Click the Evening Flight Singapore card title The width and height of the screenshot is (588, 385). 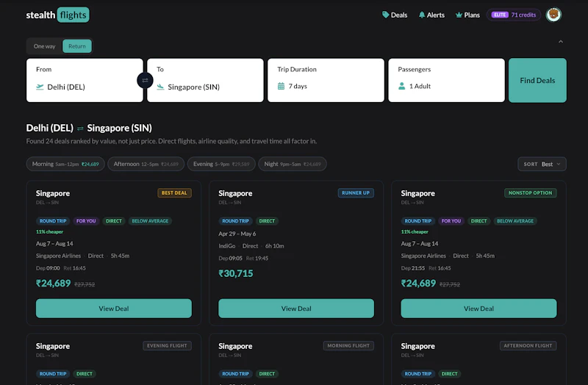[x=53, y=346]
